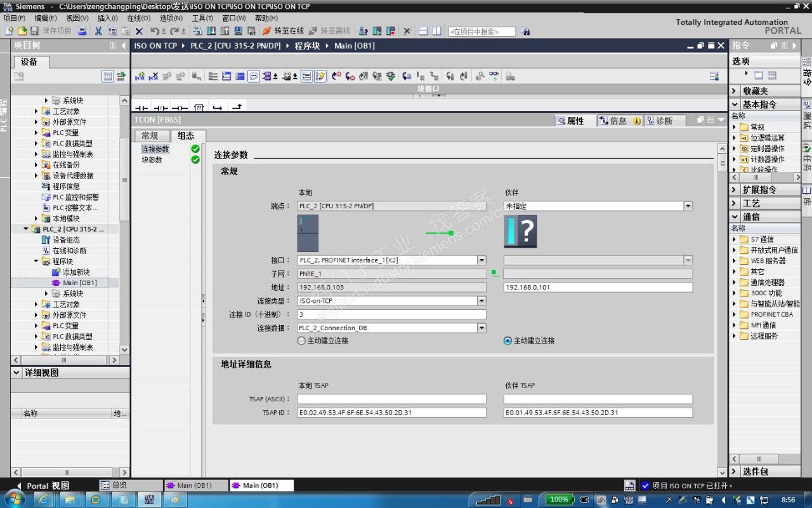Open the partner 未指定 endpoint dropdown
812x508 pixels.
pyautogui.click(x=688, y=206)
